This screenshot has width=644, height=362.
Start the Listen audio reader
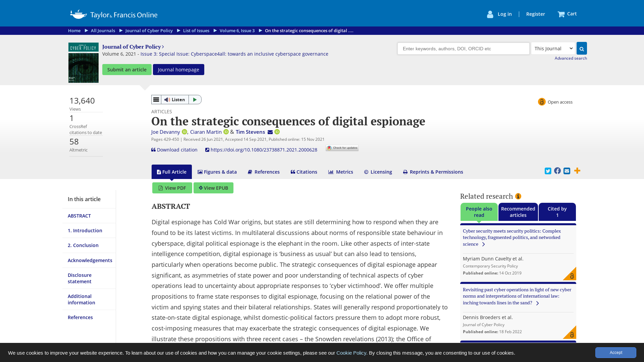click(x=175, y=100)
